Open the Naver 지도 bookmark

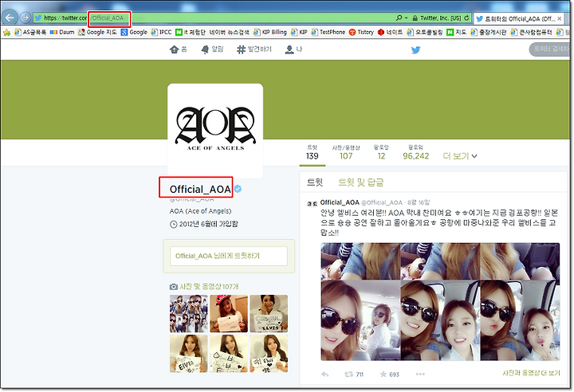click(x=457, y=32)
